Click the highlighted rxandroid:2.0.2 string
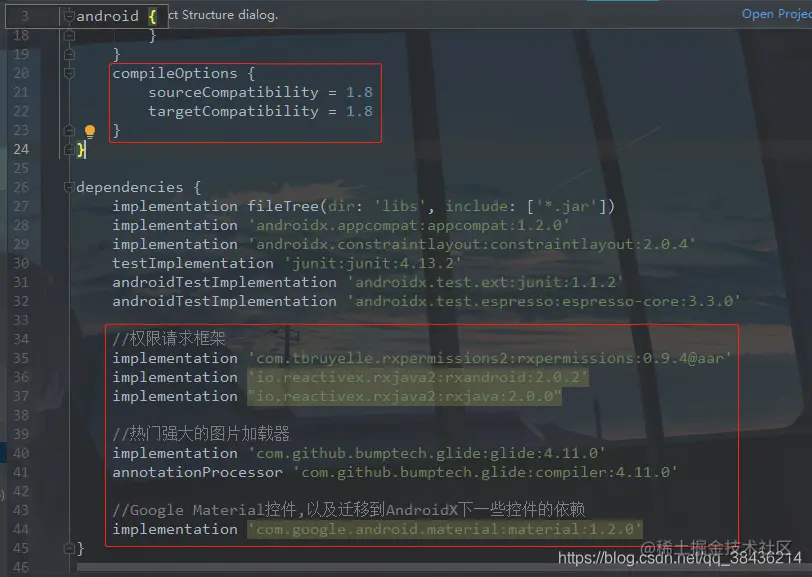Image resolution: width=812 pixels, height=577 pixels. [417, 377]
